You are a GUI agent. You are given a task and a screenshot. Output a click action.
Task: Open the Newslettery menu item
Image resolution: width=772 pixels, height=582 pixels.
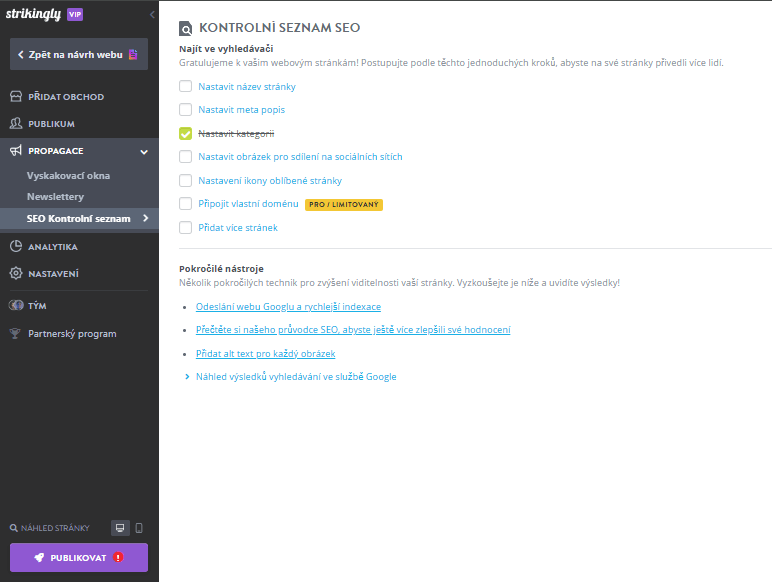coord(56,197)
